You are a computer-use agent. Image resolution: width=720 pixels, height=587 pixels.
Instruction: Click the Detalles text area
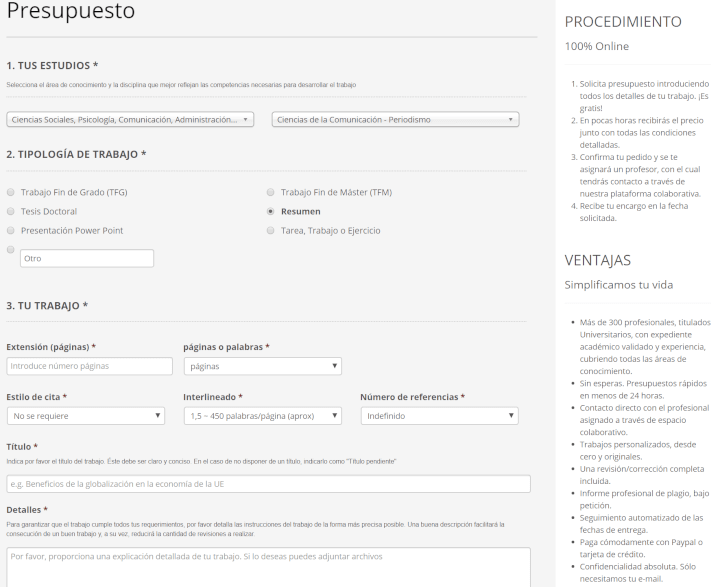point(269,567)
